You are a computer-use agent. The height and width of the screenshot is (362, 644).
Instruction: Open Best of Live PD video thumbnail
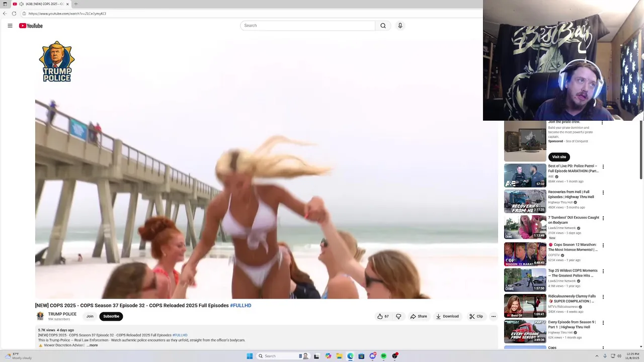525,175
